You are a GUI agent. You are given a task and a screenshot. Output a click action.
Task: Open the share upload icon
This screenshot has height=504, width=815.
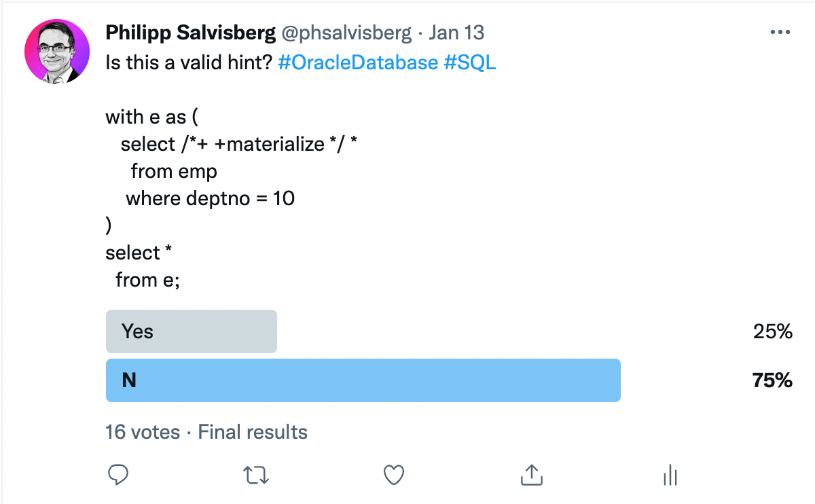(x=531, y=475)
